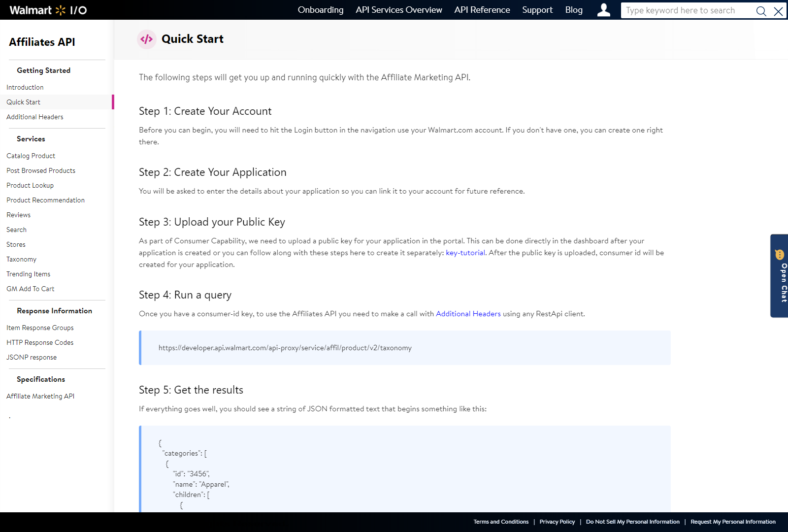Open Additional Headers sidebar entry
The width and height of the screenshot is (788, 532).
point(35,117)
